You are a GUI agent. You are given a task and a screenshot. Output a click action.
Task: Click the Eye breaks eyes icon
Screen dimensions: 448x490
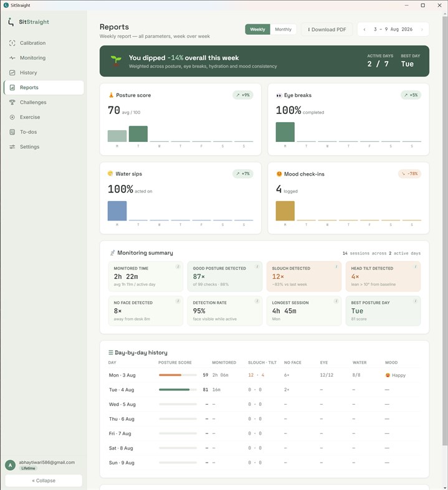click(x=279, y=95)
